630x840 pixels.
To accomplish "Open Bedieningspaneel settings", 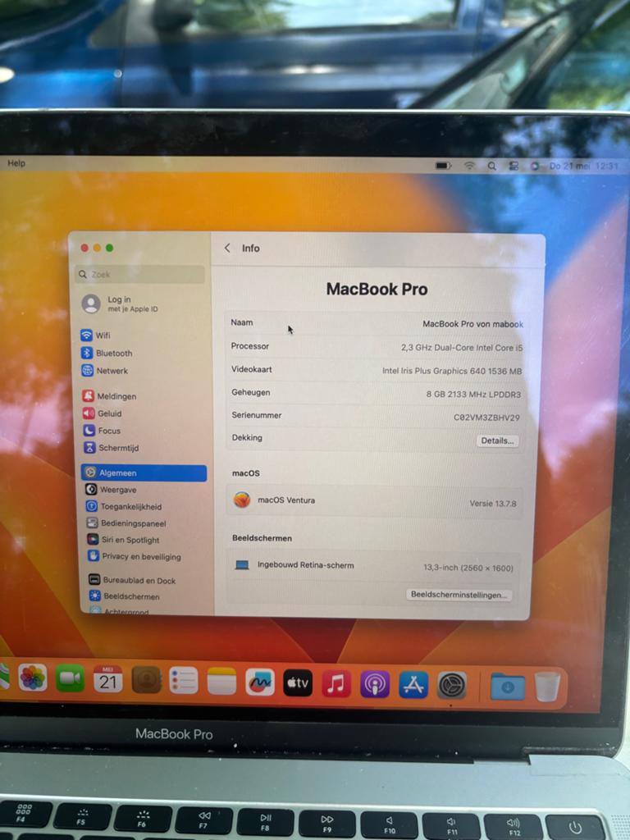I will tap(126, 523).
